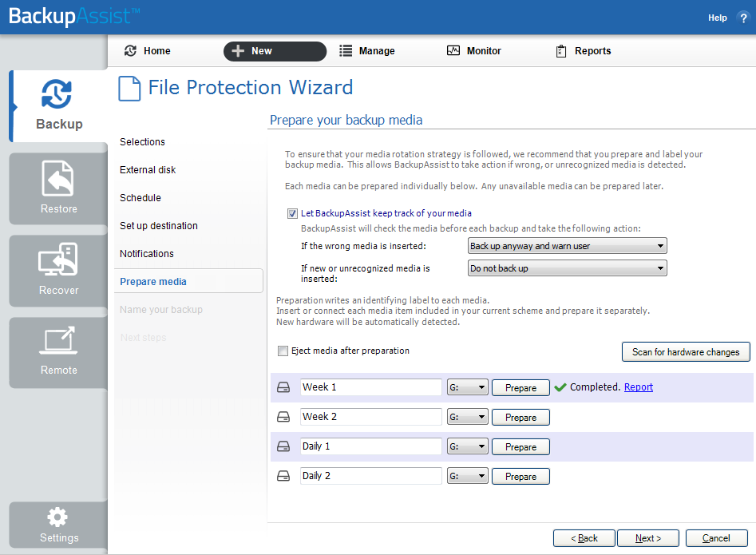Go to the Home tab
This screenshot has width=756, height=555.
148,50
